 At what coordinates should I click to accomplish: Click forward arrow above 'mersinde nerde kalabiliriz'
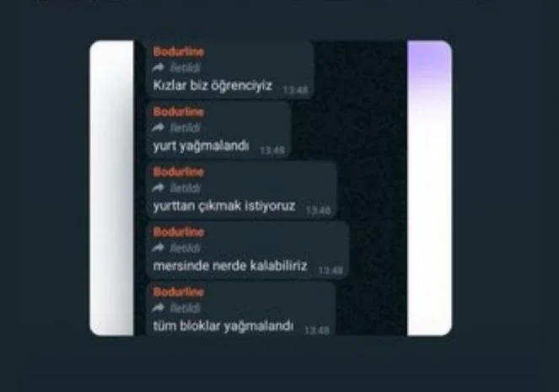click(159, 247)
